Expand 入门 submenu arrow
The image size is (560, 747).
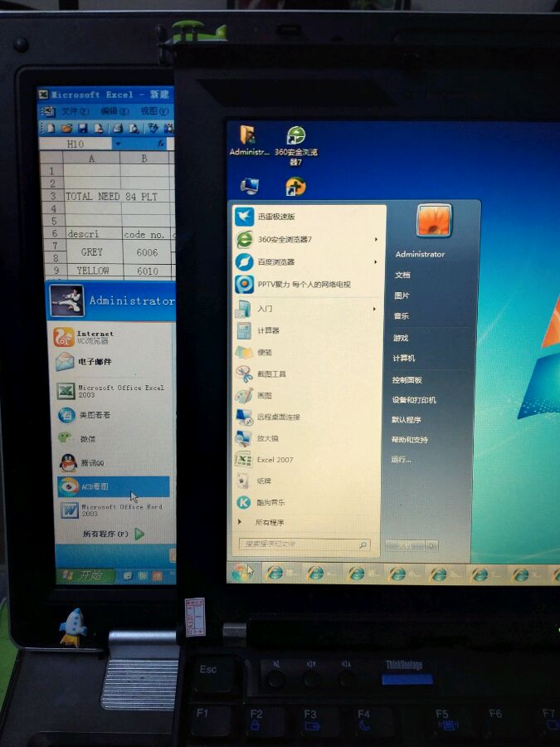[375, 310]
